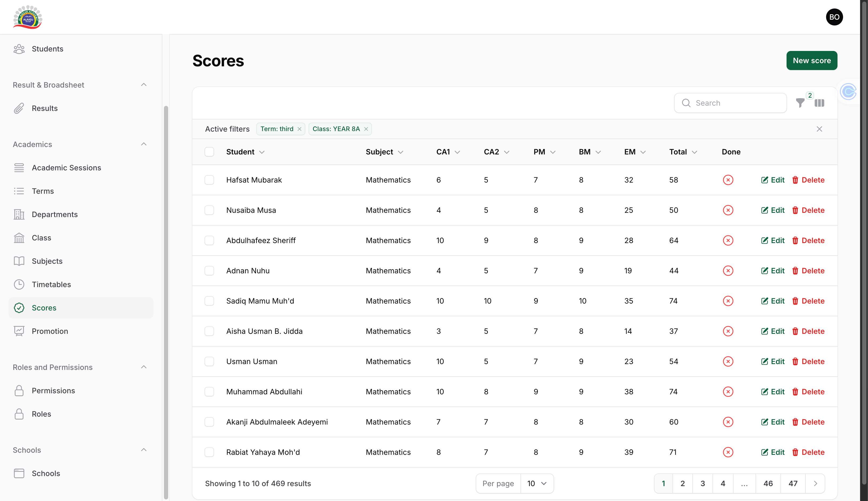Sort by Student column

click(x=245, y=152)
